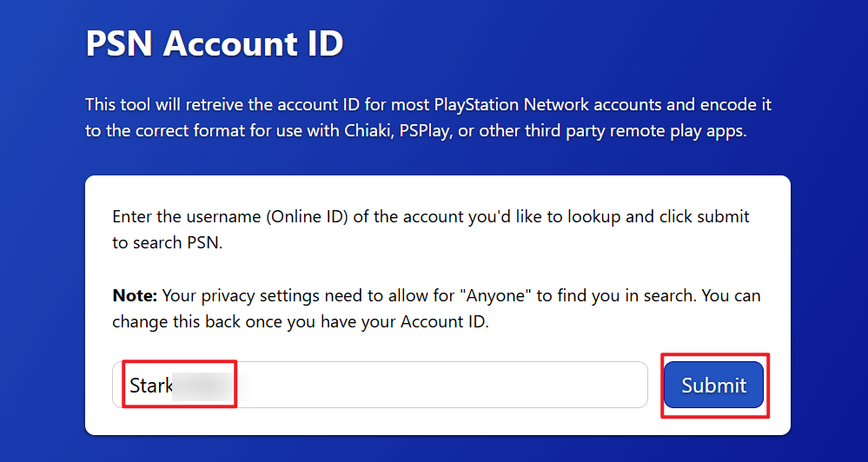Click "Enter the username" in the instructions
The image size is (868, 462).
coord(176,216)
